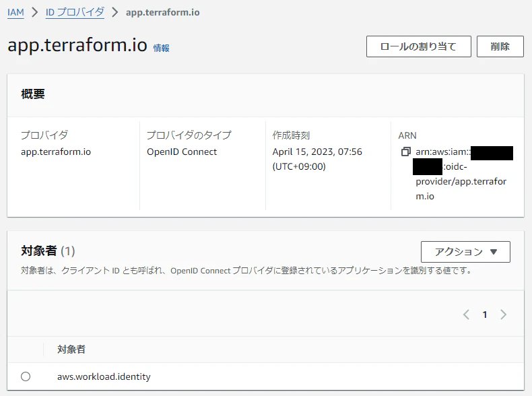
Task: Click the provider value app.terraform.io in summary
Action: 56,152
